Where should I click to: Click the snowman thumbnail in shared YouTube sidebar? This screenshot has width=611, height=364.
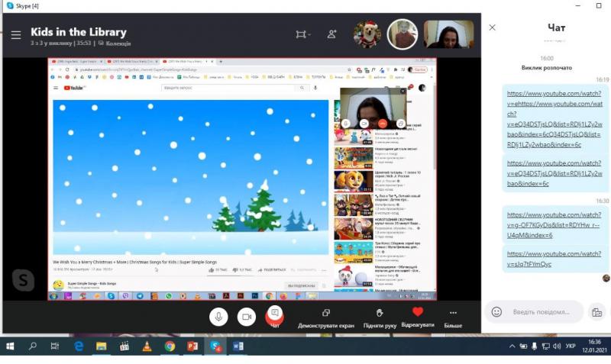click(353, 275)
